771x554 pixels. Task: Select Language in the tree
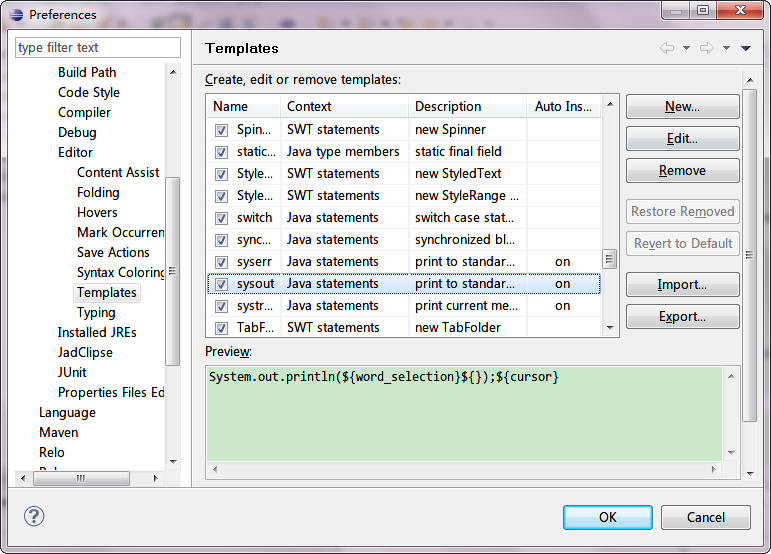pyautogui.click(x=67, y=412)
